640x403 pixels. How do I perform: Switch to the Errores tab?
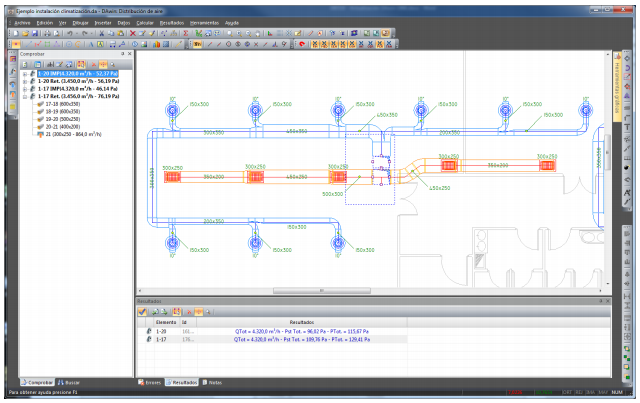pyautogui.click(x=149, y=383)
